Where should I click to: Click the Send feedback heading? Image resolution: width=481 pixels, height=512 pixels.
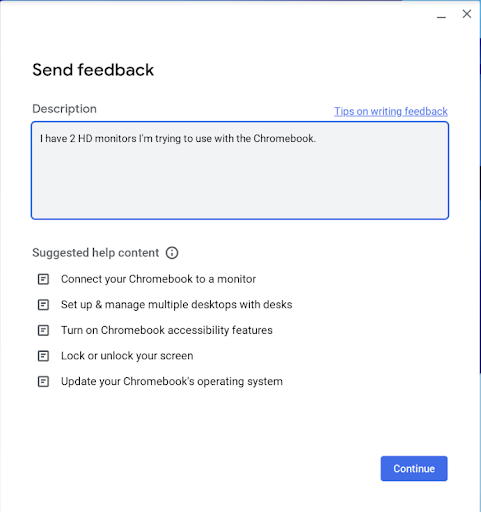[x=93, y=70]
